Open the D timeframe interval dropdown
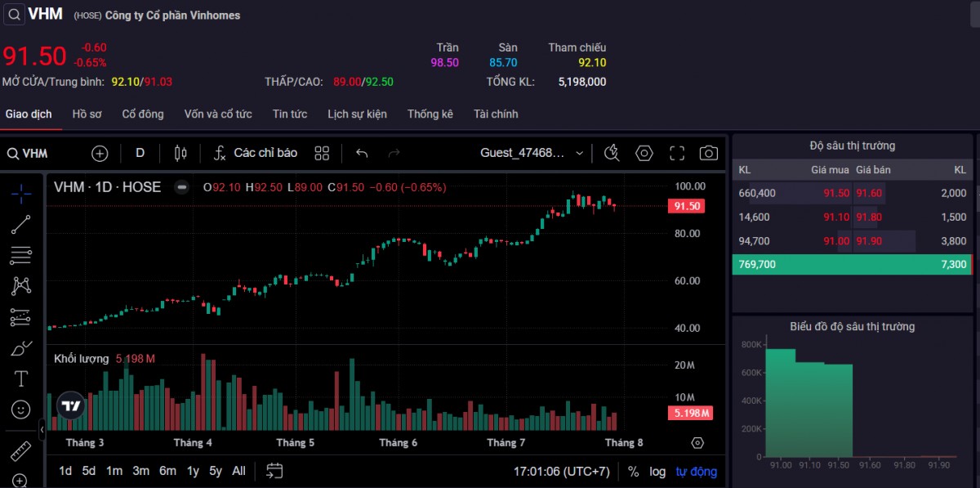Image resolution: width=980 pixels, height=488 pixels. coord(140,153)
